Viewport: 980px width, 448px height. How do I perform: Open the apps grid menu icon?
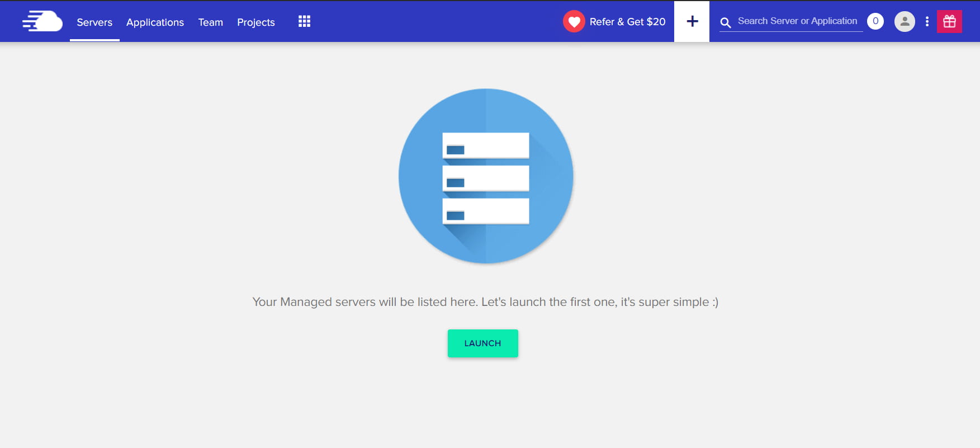coord(304,21)
